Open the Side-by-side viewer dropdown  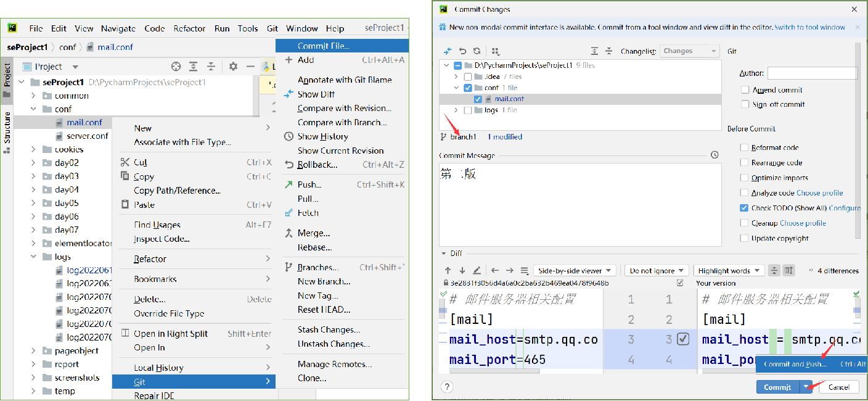click(575, 271)
